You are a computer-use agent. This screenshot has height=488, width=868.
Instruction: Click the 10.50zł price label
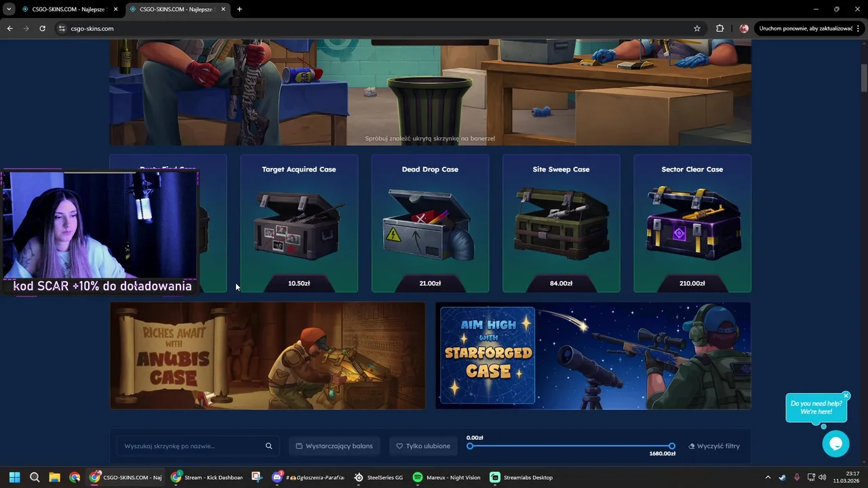pos(299,283)
